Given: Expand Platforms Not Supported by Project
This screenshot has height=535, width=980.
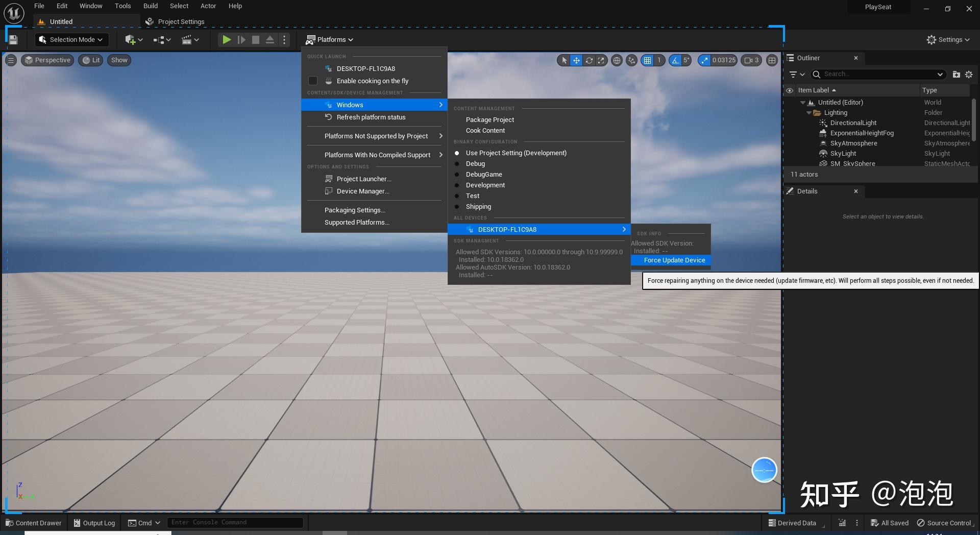Looking at the screenshot, I should click(376, 136).
